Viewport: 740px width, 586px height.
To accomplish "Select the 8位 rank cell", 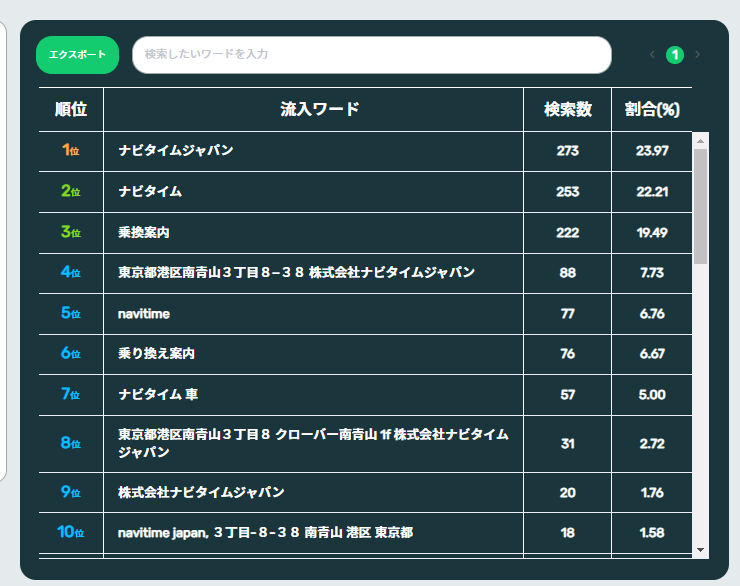I will click(x=71, y=443).
